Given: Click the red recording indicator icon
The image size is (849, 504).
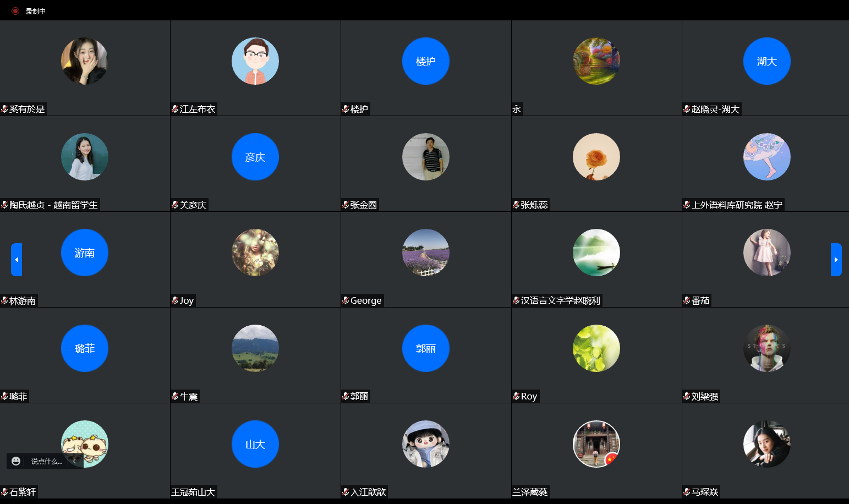Looking at the screenshot, I should (15, 11).
